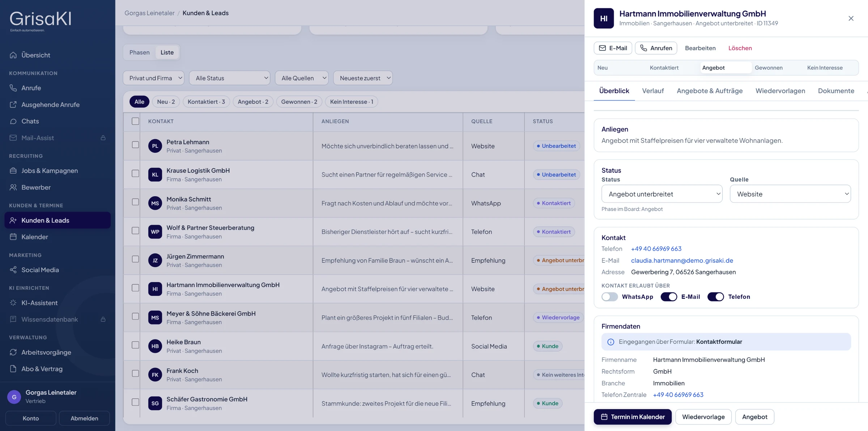
Task: Click the Jobs & Kampagnen briefcase icon
Action: tap(13, 171)
